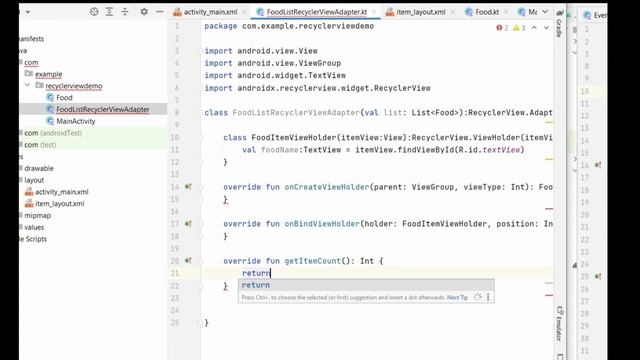Select com (test) package
The width and height of the screenshot is (640, 360).
coord(40,145)
